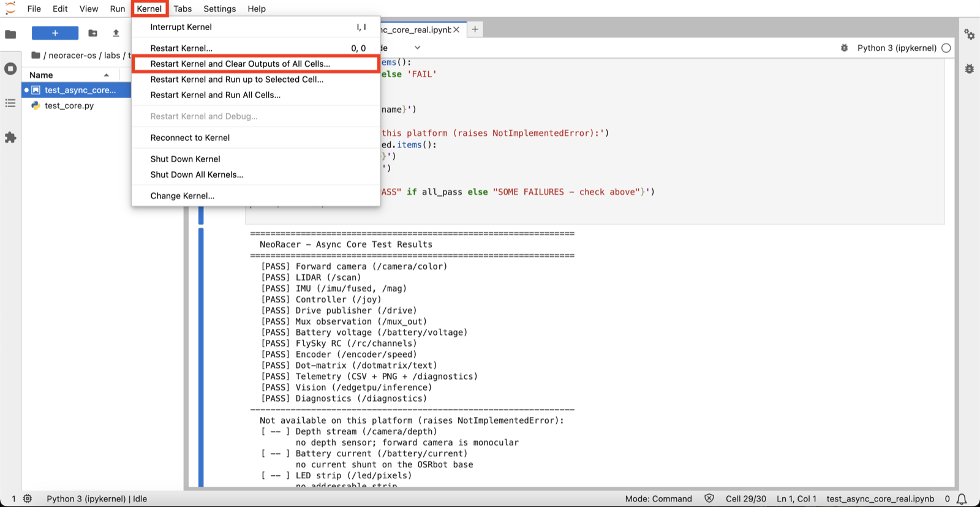Choose Shut Down All Kernels…
The height and width of the screenshot is (507, 980).
256,175
